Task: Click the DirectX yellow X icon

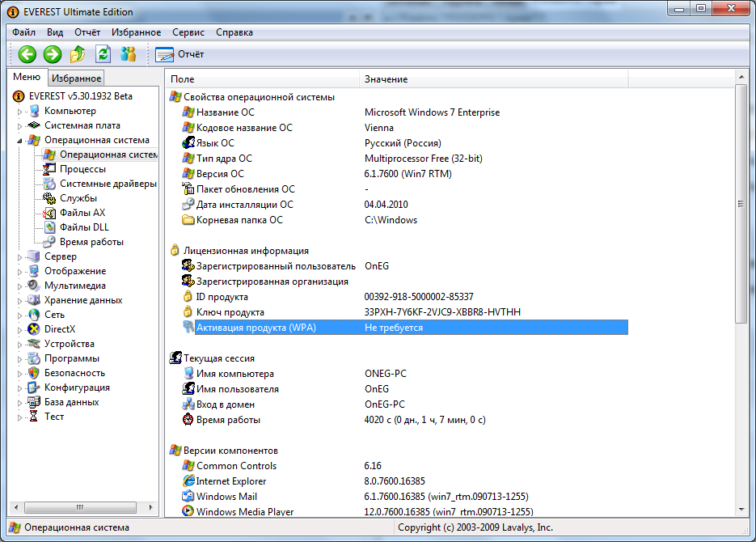Action: 34,329
